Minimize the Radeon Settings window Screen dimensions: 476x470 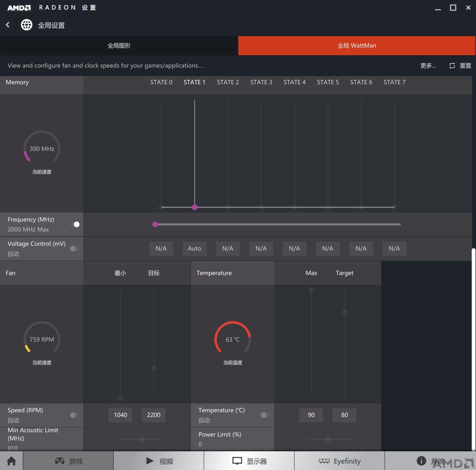point(438,10)
